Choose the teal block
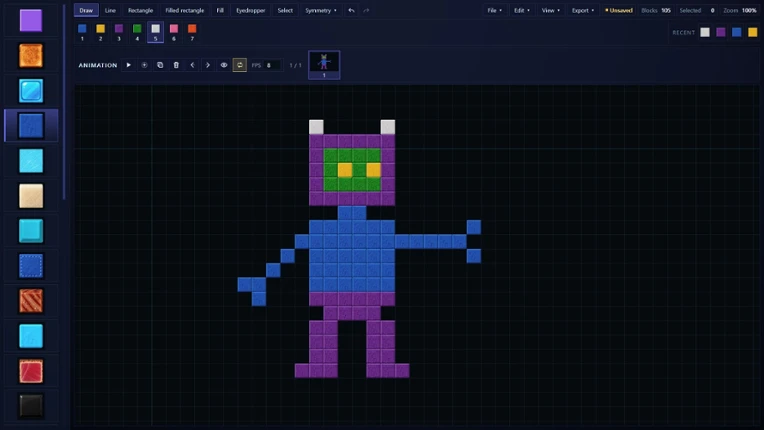This screenshot has height=430, width=764. pos(31,231)
